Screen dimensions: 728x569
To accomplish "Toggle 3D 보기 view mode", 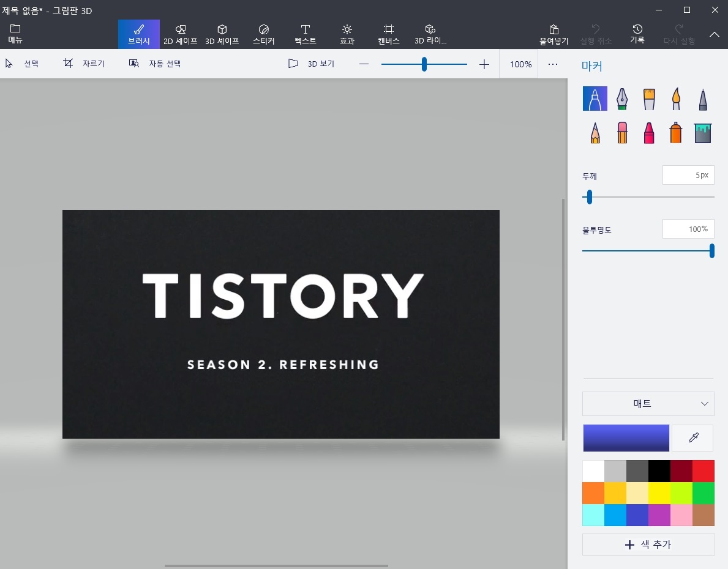I will 311,64.
